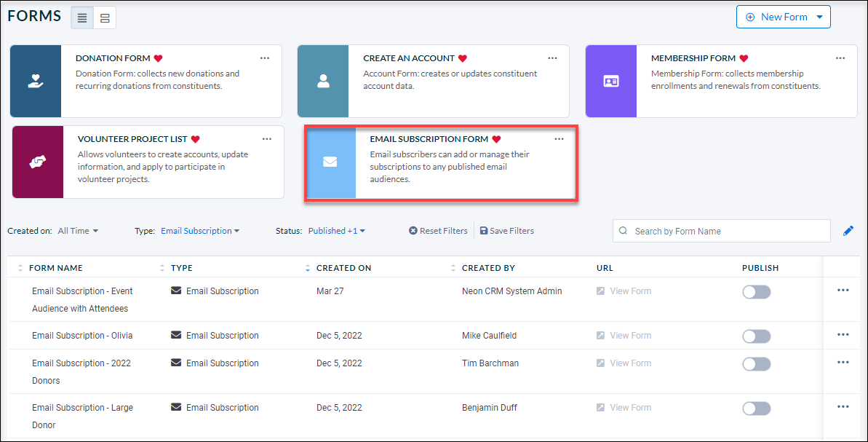Open the Donation Form card options menu
Image resolution: width=868 pixels, height=442 pixels.
point(265,58)
